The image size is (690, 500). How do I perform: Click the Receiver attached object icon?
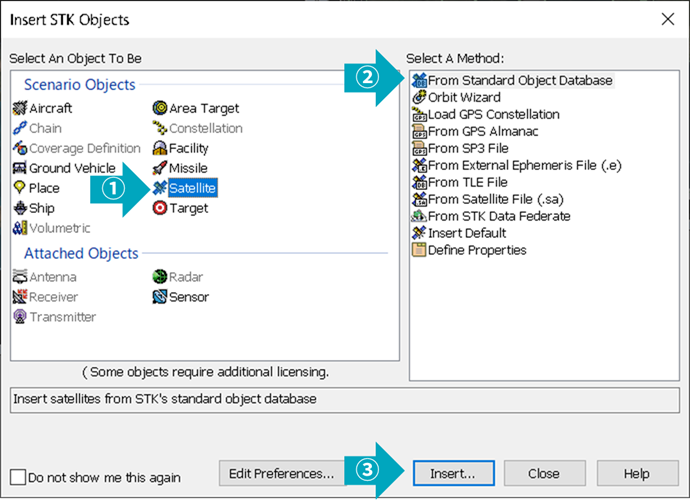(20, 297)
